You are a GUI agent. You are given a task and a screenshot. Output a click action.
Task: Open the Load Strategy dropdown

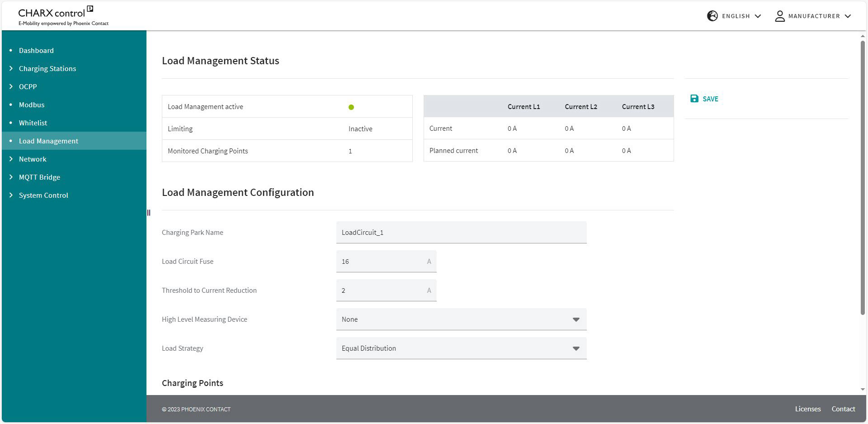click(x=461, y=348)
